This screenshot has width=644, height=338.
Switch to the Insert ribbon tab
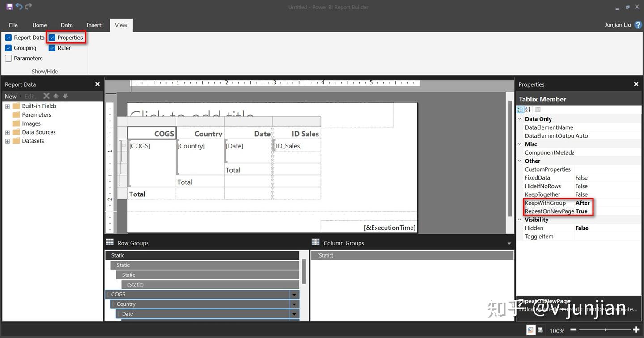tap(93, 25)
